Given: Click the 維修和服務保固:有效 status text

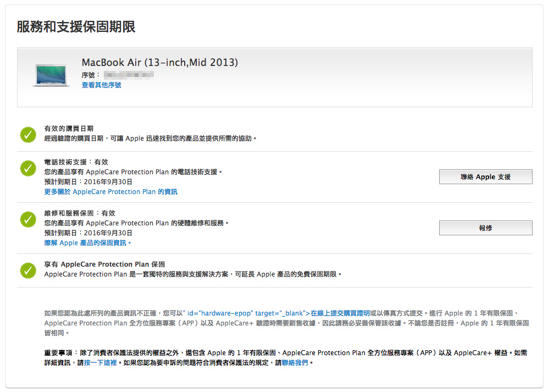Looking at the screenshot, I should point(80,213).
